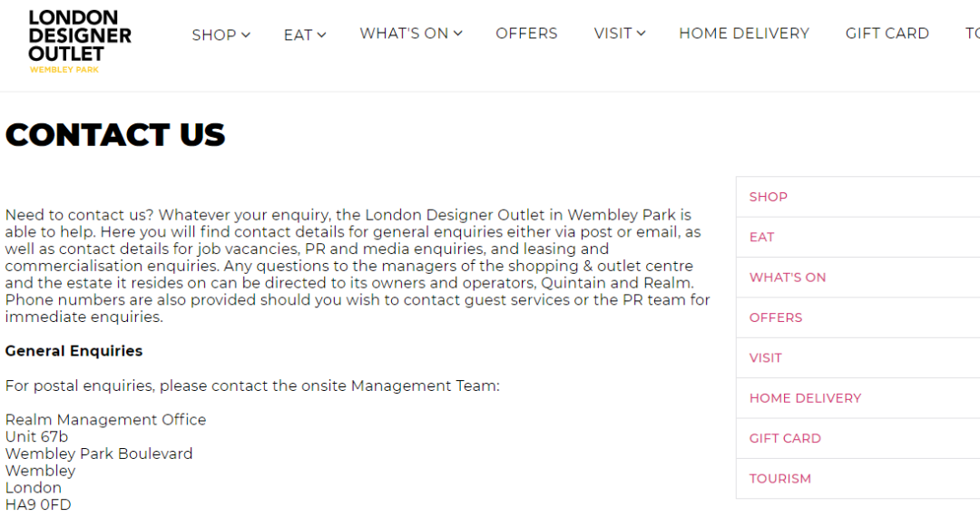980x517 pixels.
Task: Select WHAT'S ON in the top navigation
Action: pos(404,33)
